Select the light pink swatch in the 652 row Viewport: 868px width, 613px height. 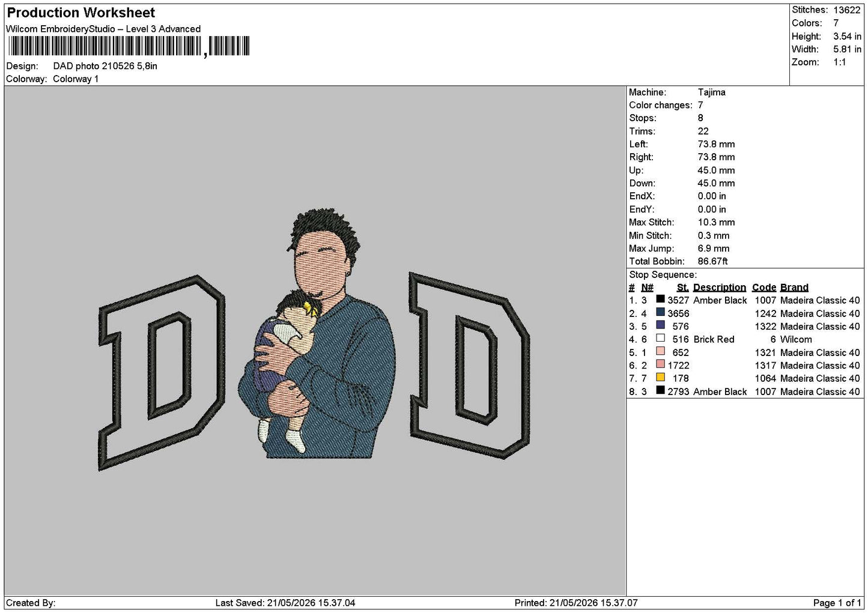point(660,351)
